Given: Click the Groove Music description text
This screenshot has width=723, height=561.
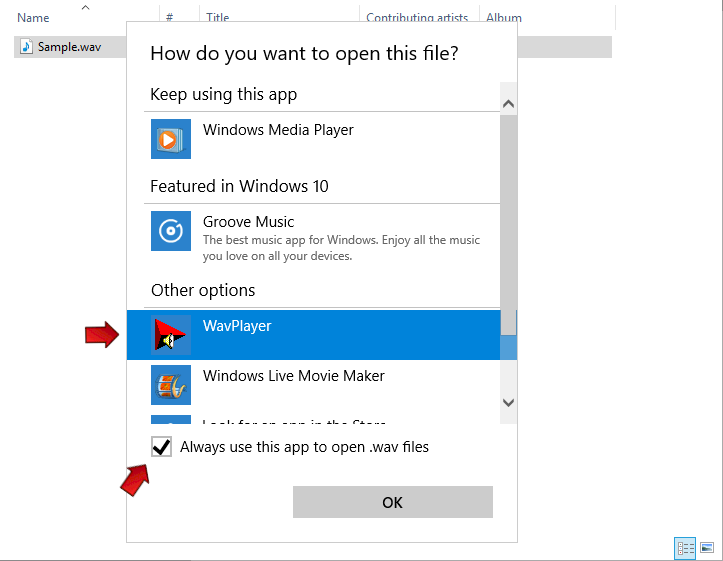Looking at the screenshot, I should point(341,248).
